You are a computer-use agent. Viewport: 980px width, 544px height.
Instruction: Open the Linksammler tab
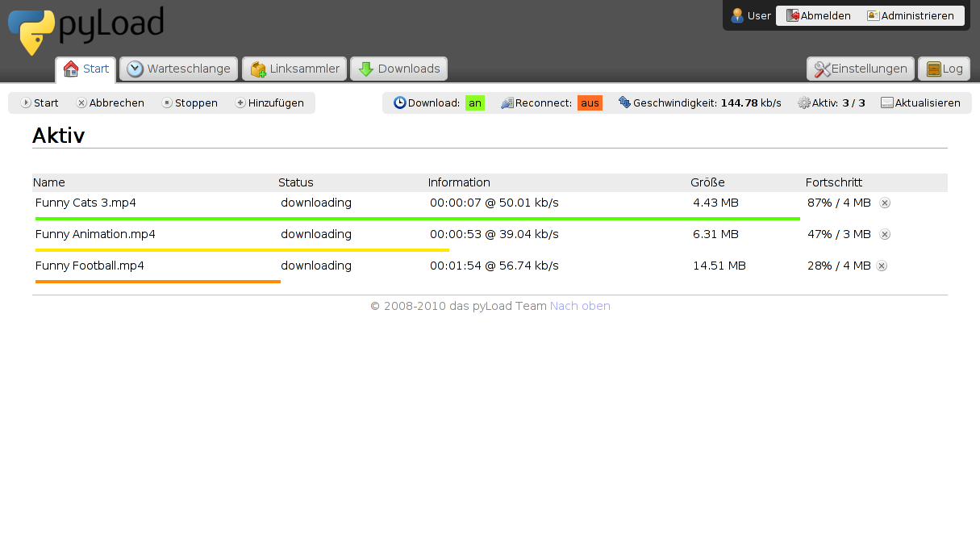point(294,69)
